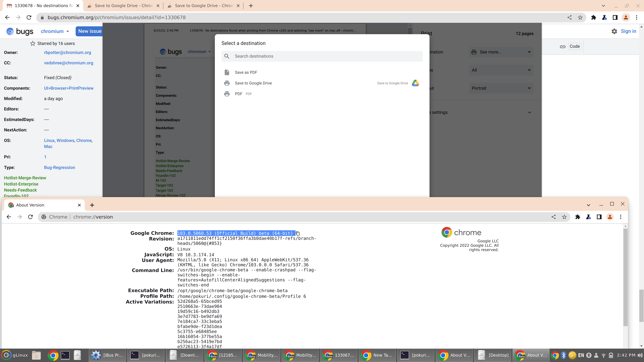Image resolution: width=644 pixels, height=362 pixels.
Task: Open the chromium project dropdown
Action: 55,31
